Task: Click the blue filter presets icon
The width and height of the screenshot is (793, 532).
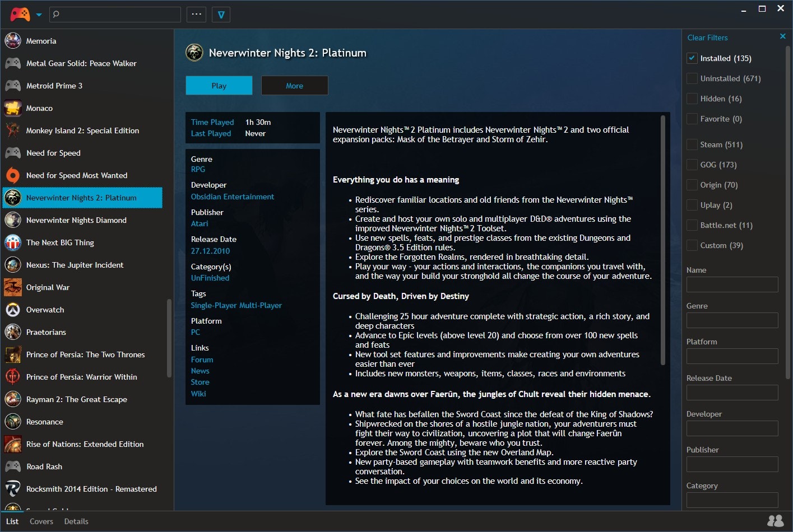Action: (x=221, y=15)
